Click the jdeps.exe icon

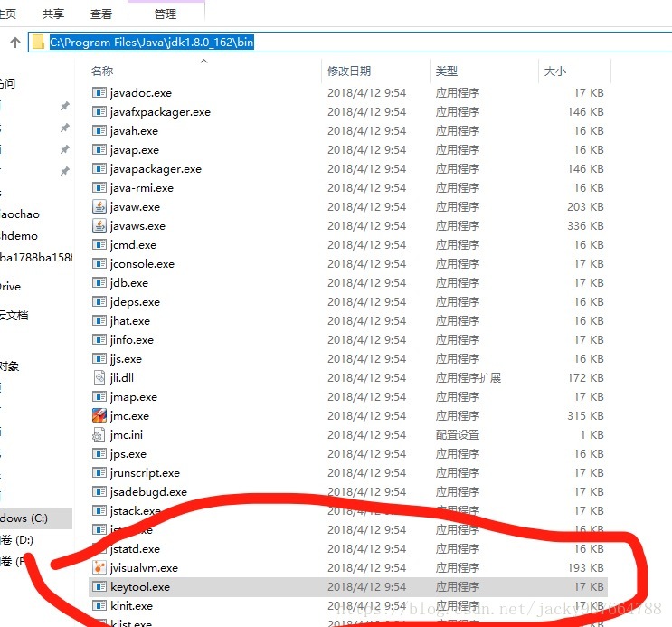[x=99, y=302]
